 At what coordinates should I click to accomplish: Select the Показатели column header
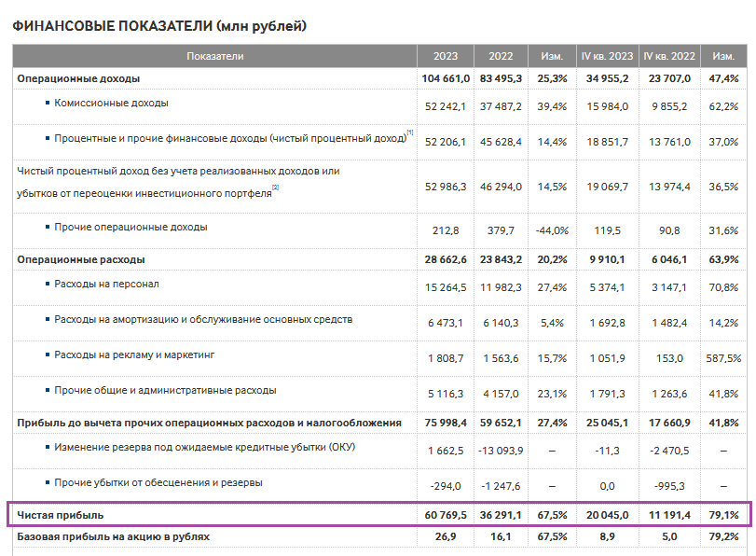point(215,56)
